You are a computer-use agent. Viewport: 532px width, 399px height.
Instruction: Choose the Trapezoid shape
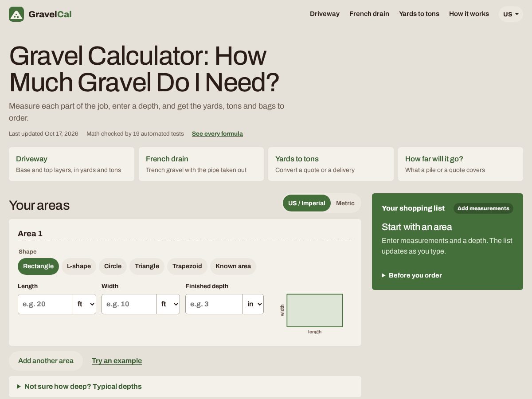click(187, 266)
